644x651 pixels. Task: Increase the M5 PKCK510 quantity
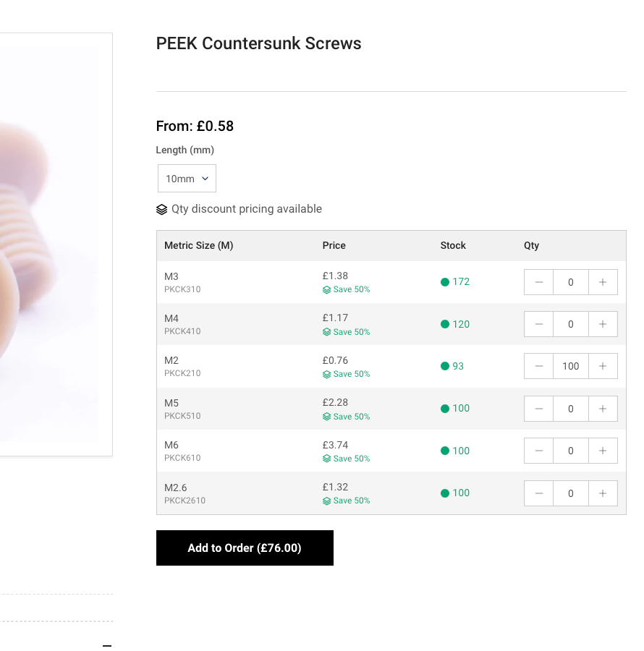click(x=603, y=409)
